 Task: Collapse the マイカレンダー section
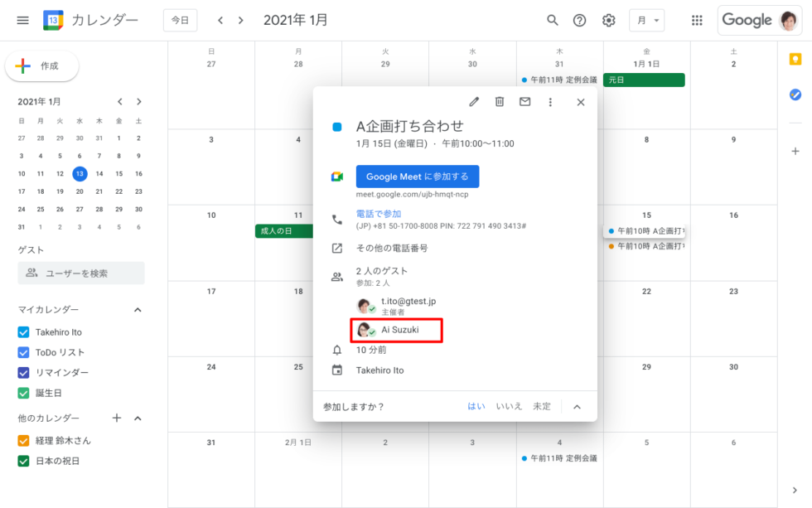(x=138, y=310)
